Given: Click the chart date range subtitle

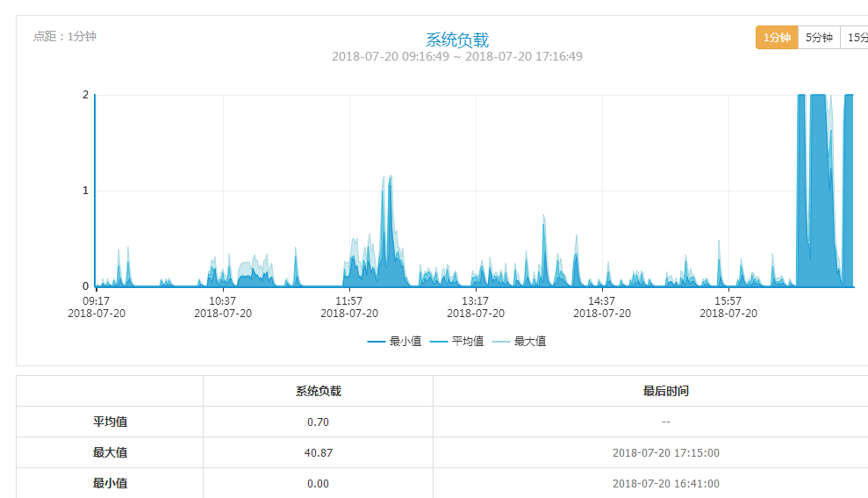Looking at the screenshot, I should (456, 56).
